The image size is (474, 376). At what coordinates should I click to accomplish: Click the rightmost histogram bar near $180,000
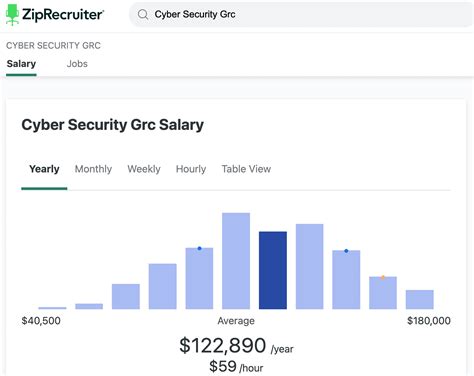[420, 299]
